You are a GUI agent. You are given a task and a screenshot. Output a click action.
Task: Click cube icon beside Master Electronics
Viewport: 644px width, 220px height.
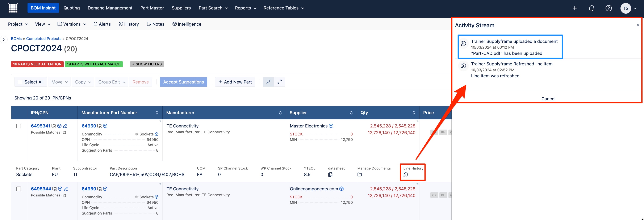pos(331,126)
